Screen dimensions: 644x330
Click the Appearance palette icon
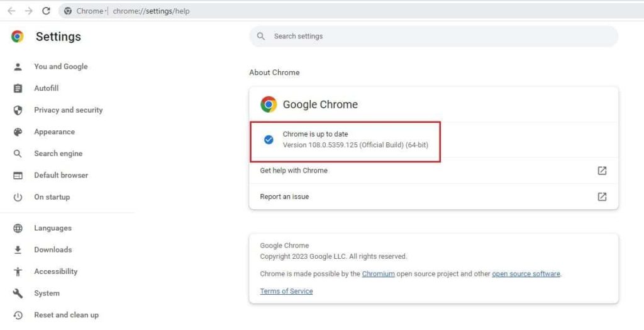pyautogui.click(x=18, y=132)
